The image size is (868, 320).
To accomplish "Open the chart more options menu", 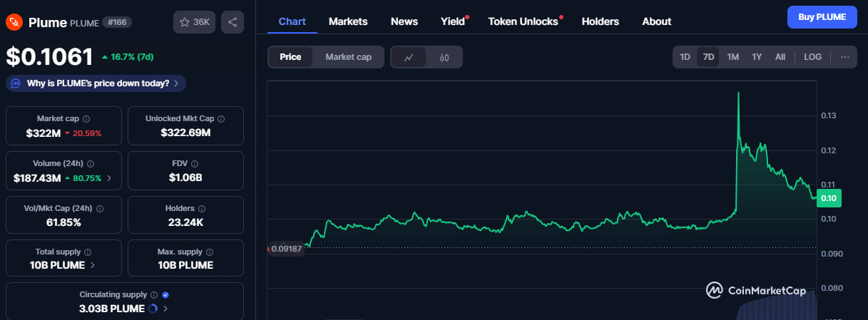I will (x=844, y=57).
